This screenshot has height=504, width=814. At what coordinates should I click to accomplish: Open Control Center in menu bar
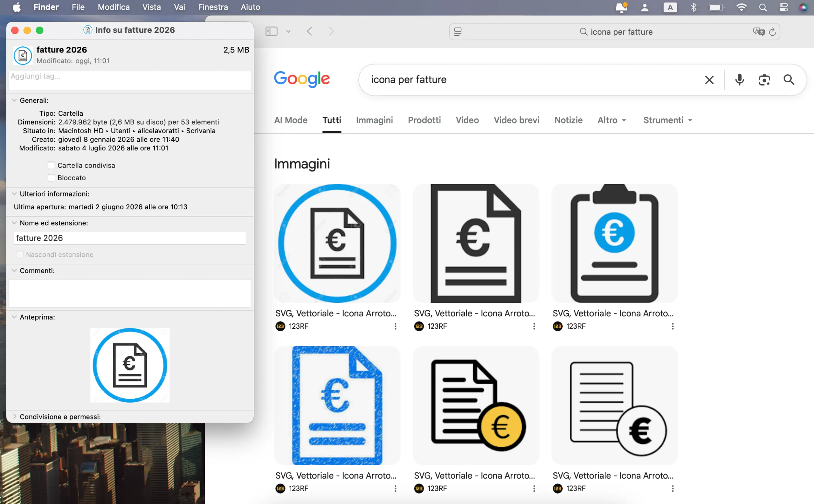pyautogui.click(x=783, y=7)
